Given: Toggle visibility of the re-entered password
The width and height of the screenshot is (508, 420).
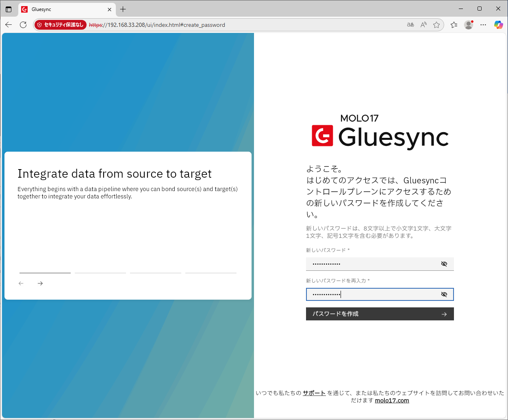Looking at the screenshot, I should (444, 294).
